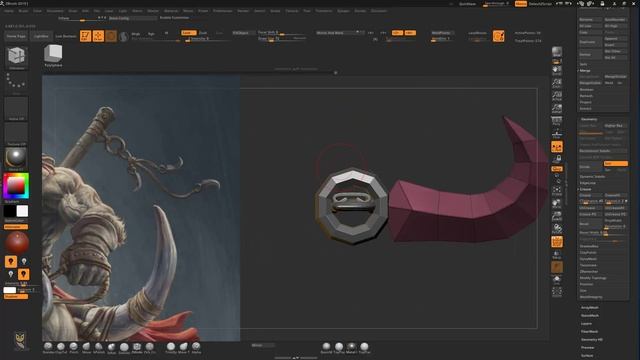Click the Xpose icon
The width and height of the screenshot is (640, 360).
pos(557,292)
